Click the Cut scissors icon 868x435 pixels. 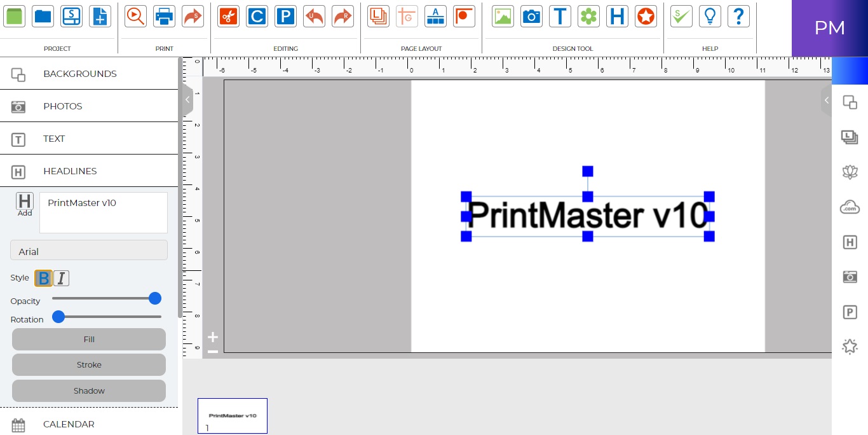(228, 16)
